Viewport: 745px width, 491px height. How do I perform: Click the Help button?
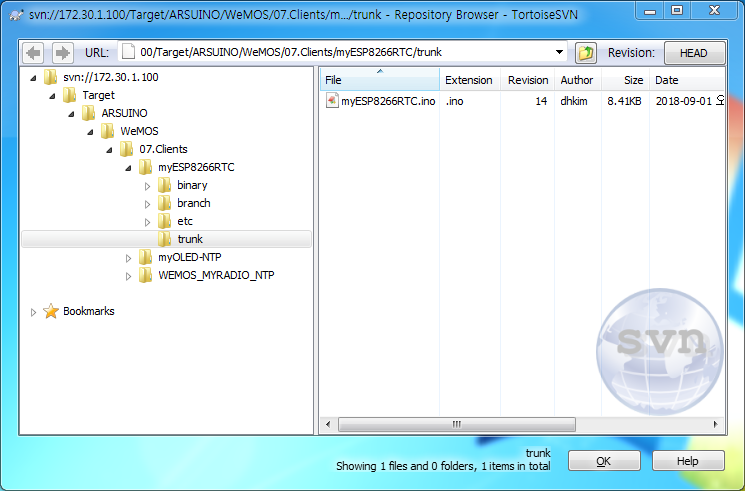pos(688,461)
